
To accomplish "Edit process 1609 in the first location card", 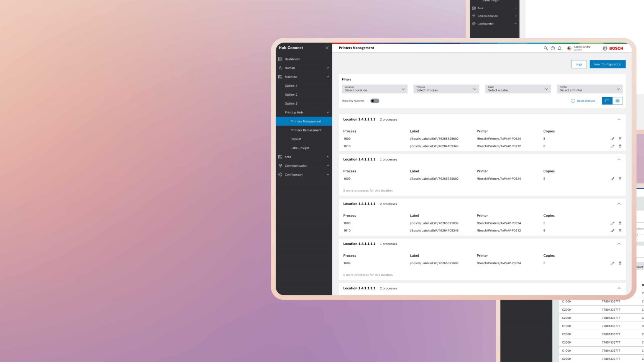I will click(613, 139).
